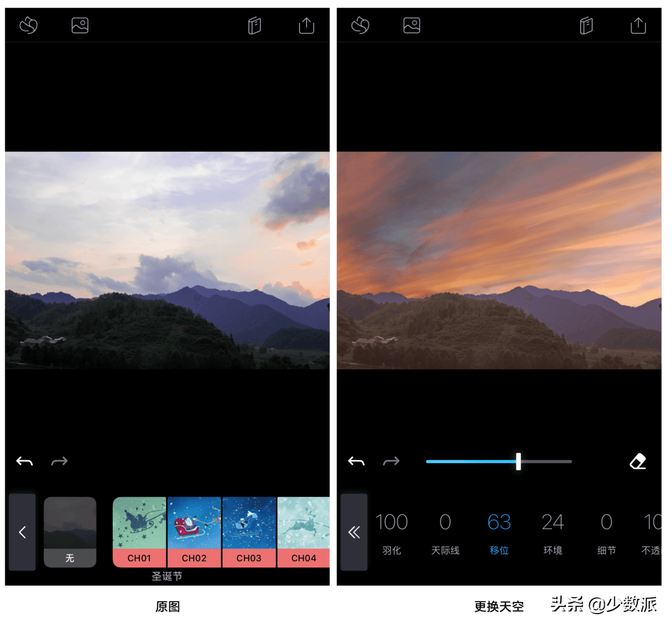Screen dimensions: 672x628
Task: Select the 羽化 parameter set to 100
Action: (x=392, y=534)
